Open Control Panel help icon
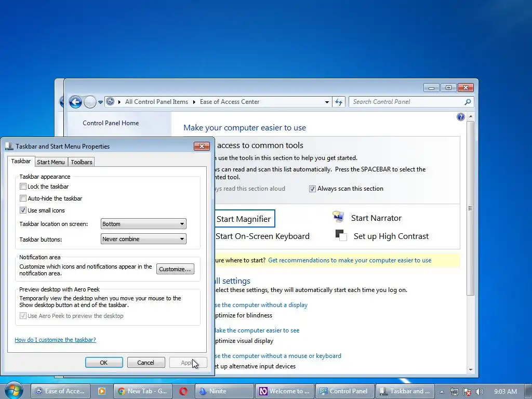This screenshot has height=399, width=532. pos(460,117)
